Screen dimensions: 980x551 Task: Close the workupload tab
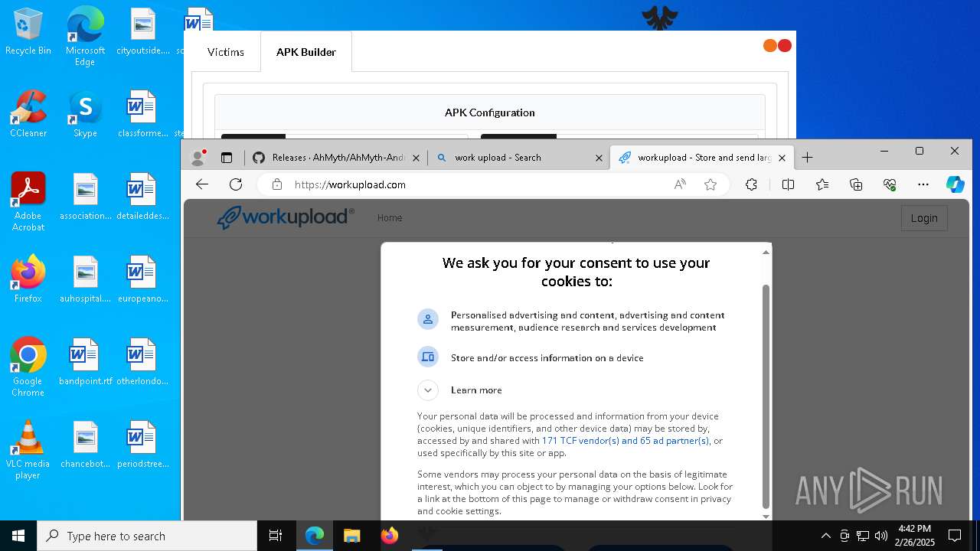click(x=782, y=158)
